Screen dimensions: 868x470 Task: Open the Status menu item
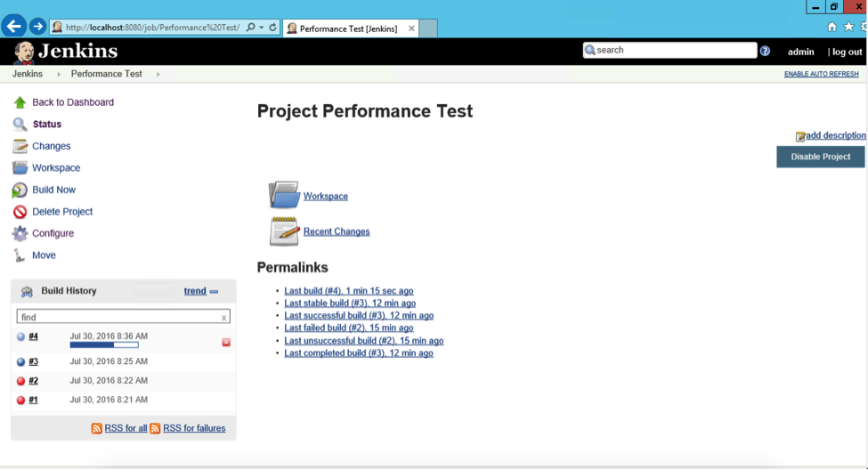(x=47, y=124)
